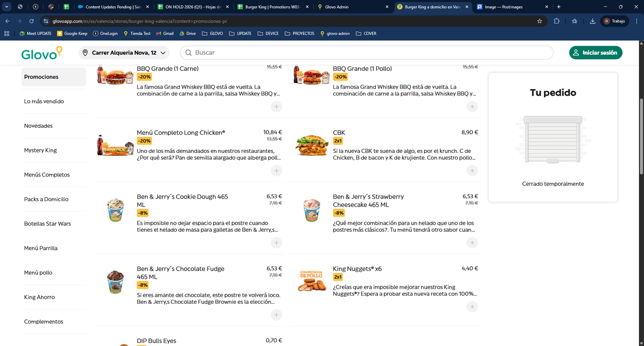
Task: Switch to Burger King Promotions W03 tab
Action: coord(272,7)
